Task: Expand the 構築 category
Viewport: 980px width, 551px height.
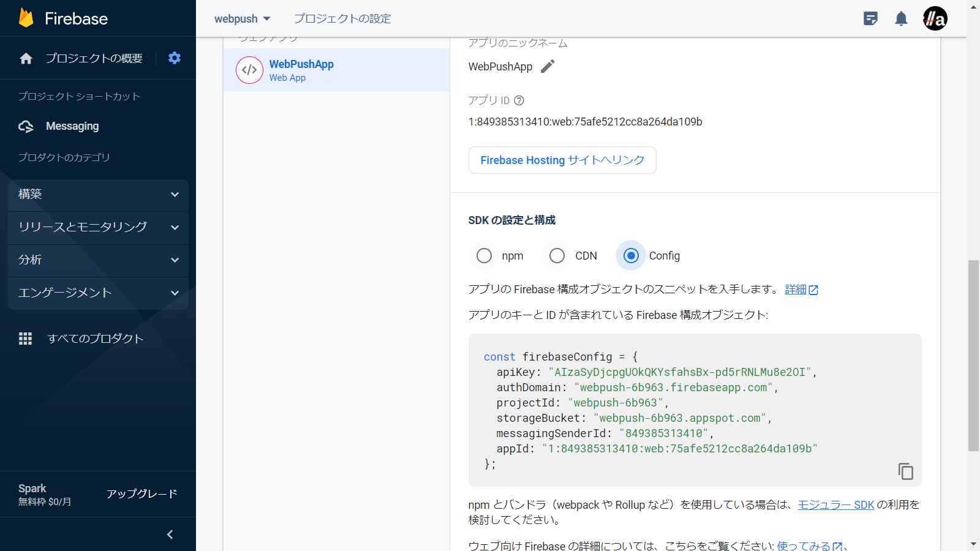Action: pyautogui.click(x=98, y=195)
